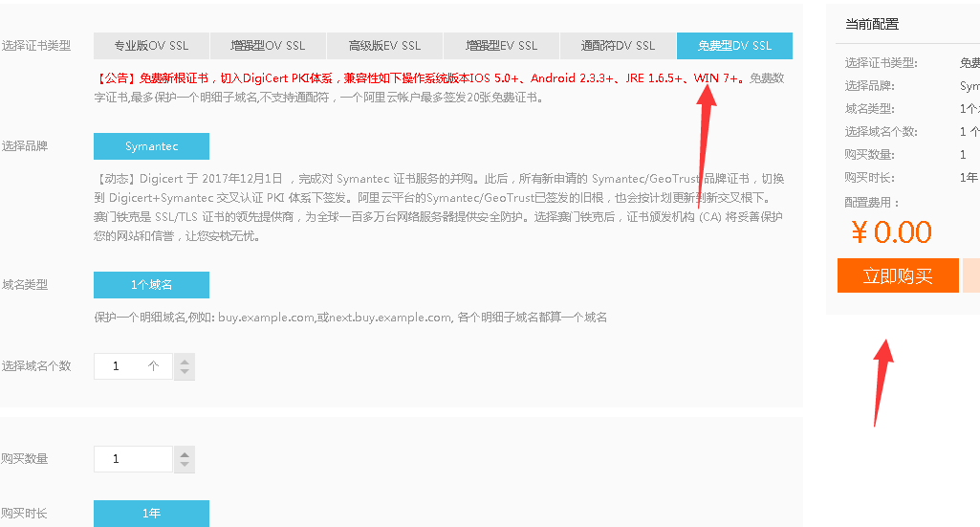The width and height of the screenshot is (980, 527).
Task: Click the red 【公告】 announcement text
Action: (x=421, y=78)
